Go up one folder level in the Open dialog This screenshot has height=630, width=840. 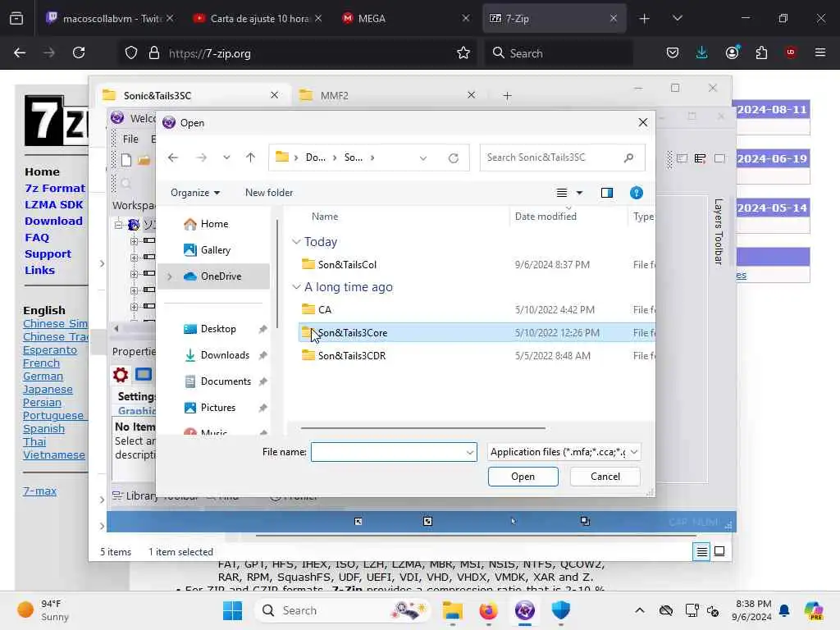click(250, 157)
